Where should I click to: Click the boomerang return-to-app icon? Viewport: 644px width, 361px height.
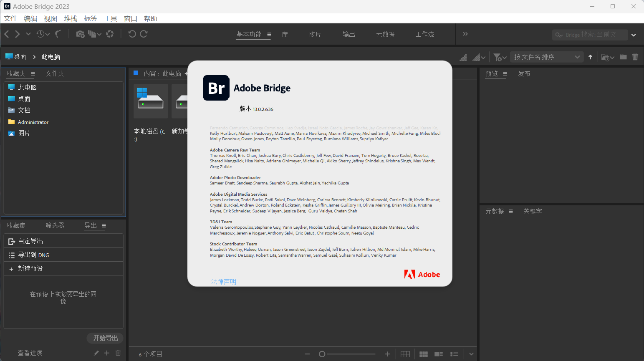[x=58, y=34]
